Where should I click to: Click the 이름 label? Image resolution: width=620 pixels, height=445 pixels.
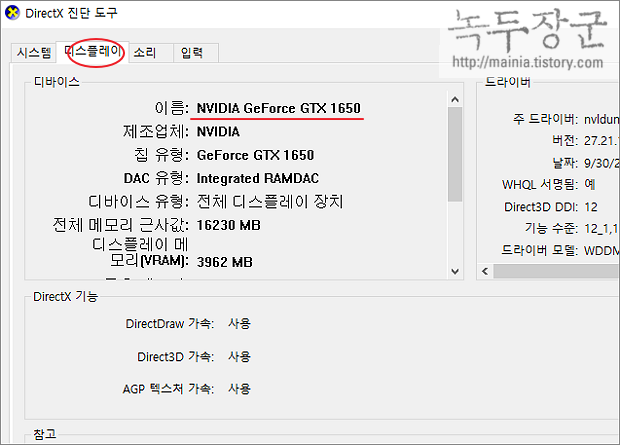click(x=172, y=108)
